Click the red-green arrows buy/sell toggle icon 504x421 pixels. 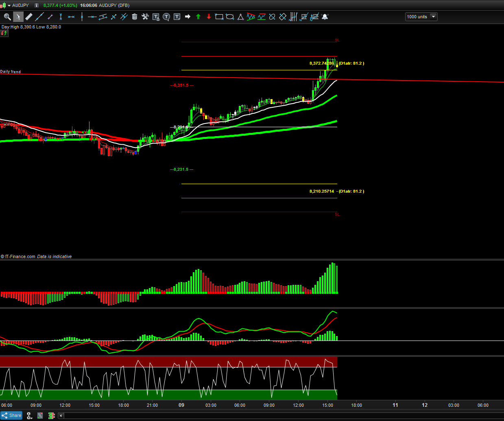tap(4, 33)
